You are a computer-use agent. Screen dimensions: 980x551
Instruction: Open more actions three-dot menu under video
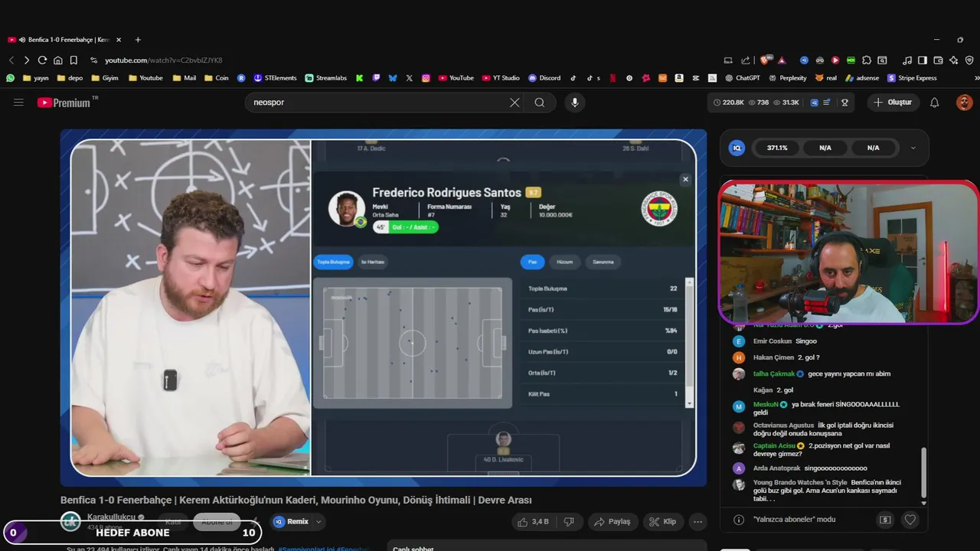(x=697, y=522)
